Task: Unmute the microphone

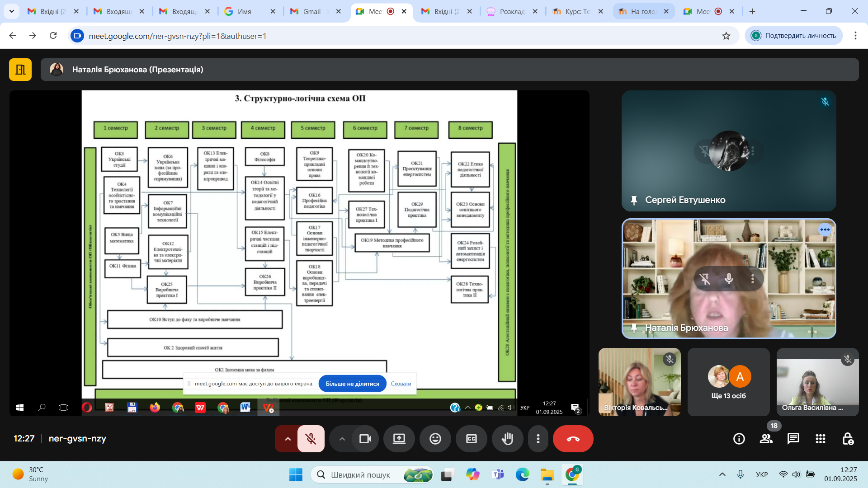Action: 311,439
